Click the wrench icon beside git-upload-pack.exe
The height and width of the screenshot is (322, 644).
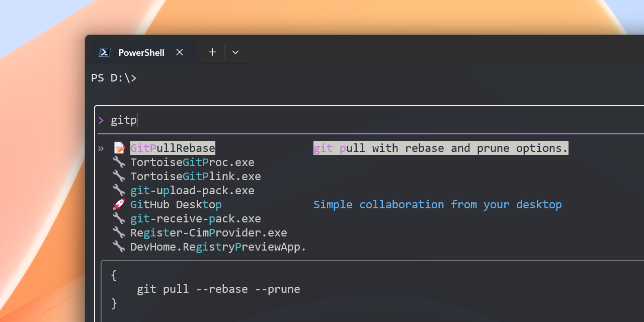click(119, 190)
